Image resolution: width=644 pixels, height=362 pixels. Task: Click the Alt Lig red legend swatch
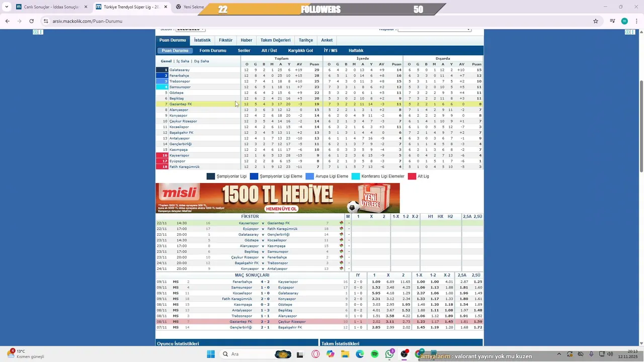coord(412,176)
